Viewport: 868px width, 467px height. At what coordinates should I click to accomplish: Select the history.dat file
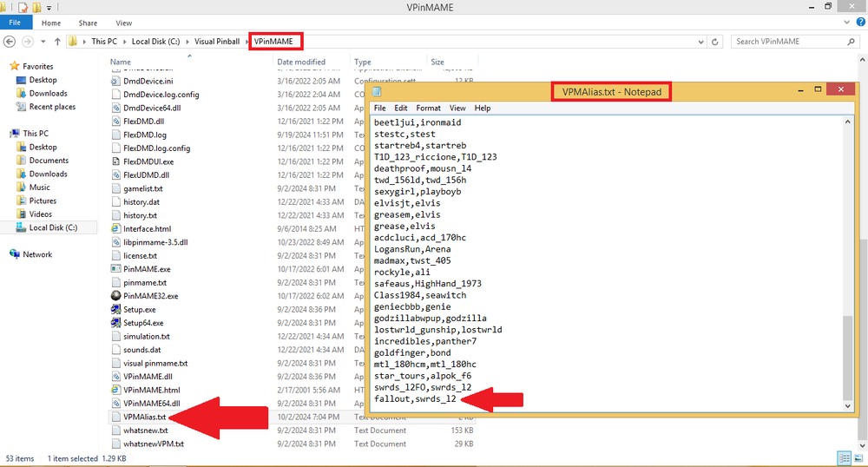[x=141, y=202]
